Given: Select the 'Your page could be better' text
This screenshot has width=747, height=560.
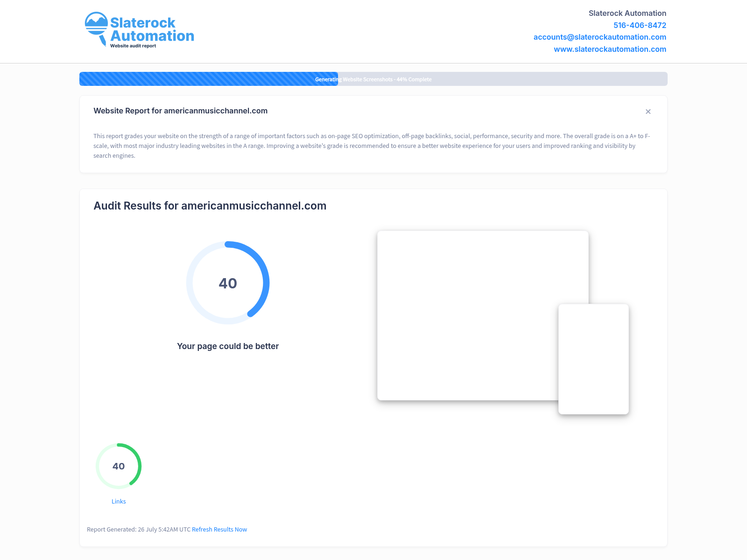Looking at the screenshot, I should 228,346.
